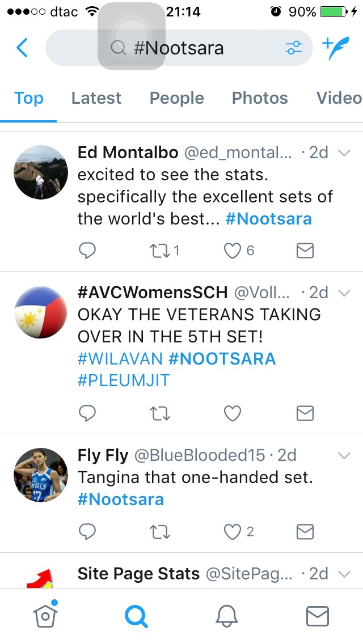
Task: Tap the #Nootsara search field
Action: pos(179,48)
